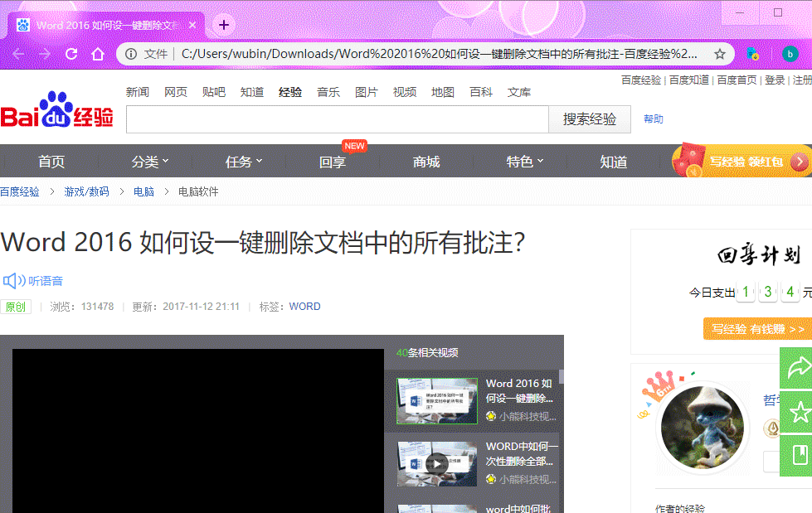Viewport: 812px width, 513px height.
Task: Click the related videos list scrollbar
Action: [x=561, y=377]
